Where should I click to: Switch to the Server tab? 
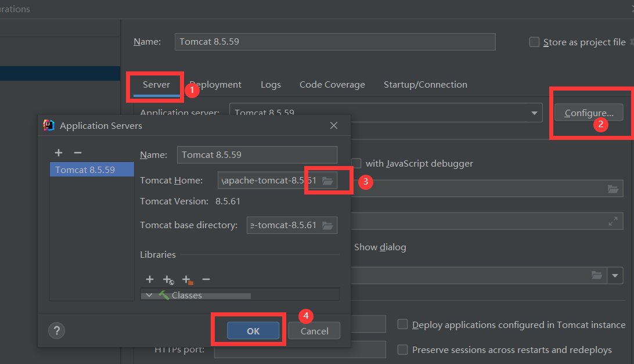click(156, 85)
